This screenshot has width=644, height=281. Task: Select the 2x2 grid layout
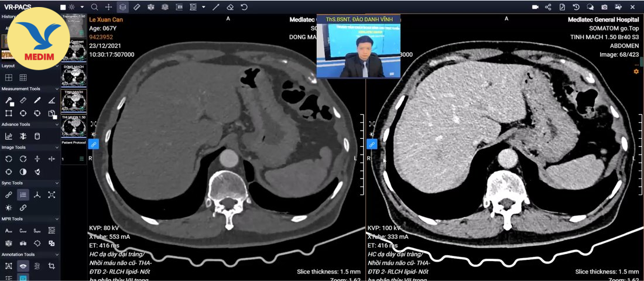tap(9, 78)
